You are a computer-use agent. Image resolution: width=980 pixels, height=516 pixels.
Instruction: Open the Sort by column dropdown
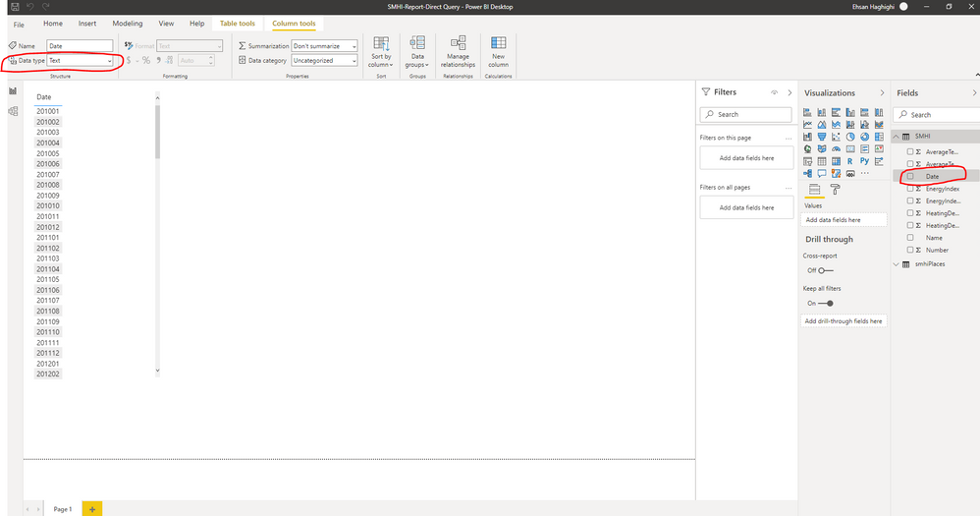381,52
